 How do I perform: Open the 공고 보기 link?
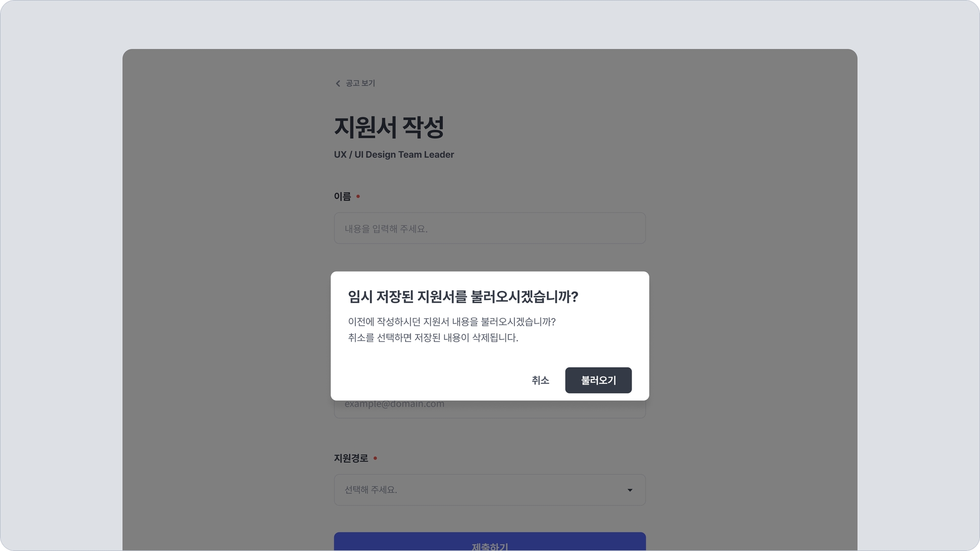point(360,83)
